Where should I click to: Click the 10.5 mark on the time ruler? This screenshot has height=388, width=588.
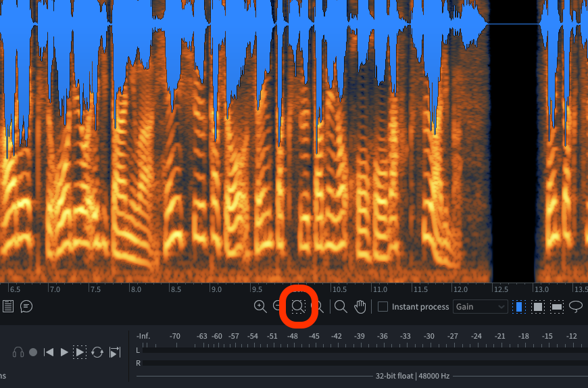[339, 289]
